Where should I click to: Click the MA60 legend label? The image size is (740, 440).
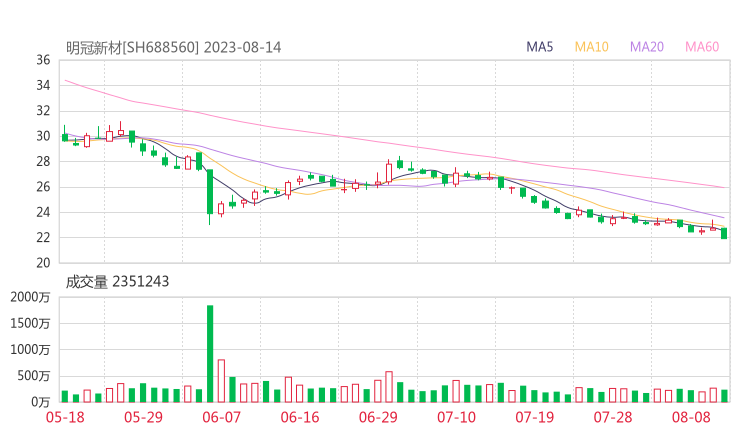pos(702,47)
